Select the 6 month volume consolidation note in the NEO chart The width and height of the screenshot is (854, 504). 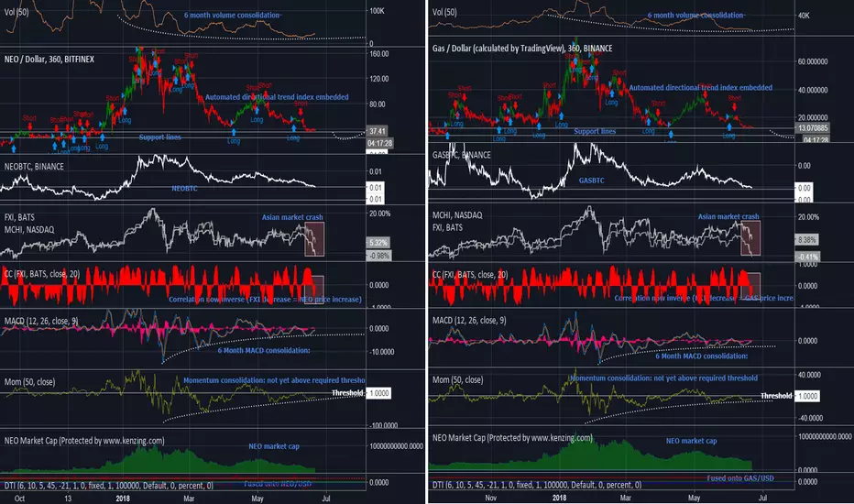tap(233, 16)
